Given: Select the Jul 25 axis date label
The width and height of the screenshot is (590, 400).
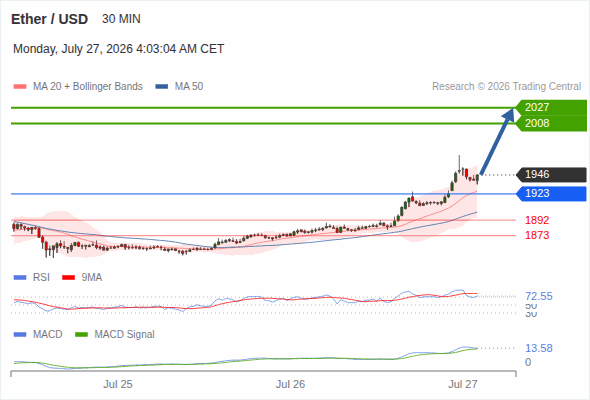Looking at the screenshot, I should pos(118,384).
